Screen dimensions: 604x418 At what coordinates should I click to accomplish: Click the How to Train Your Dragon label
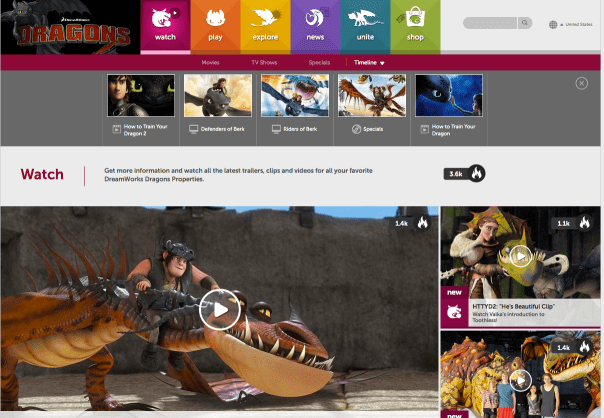(454, 130)
